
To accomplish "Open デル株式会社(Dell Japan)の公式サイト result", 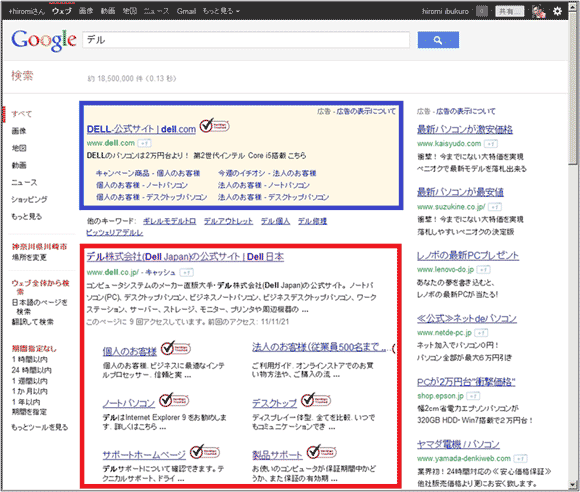I will [x=185, y=257].
